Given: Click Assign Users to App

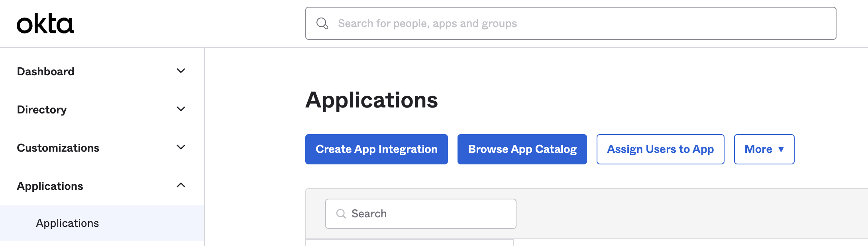Looking at the screenshot, I should (x=660, y=149).
